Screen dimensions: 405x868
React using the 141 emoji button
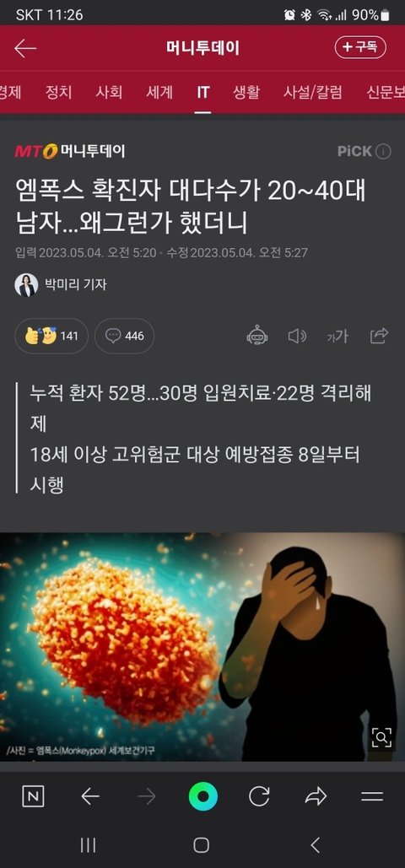pyautogui.click(x=51, y=336)
